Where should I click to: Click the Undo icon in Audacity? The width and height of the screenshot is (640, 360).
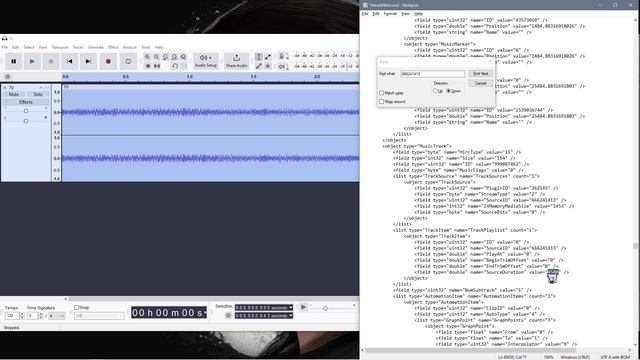[175, 66]
